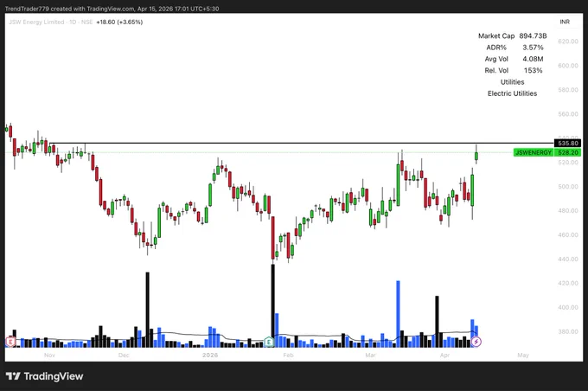This screenshot has width=588, height=391.
Task: Click the 440.00 price axis label
Action: [568, 259]
